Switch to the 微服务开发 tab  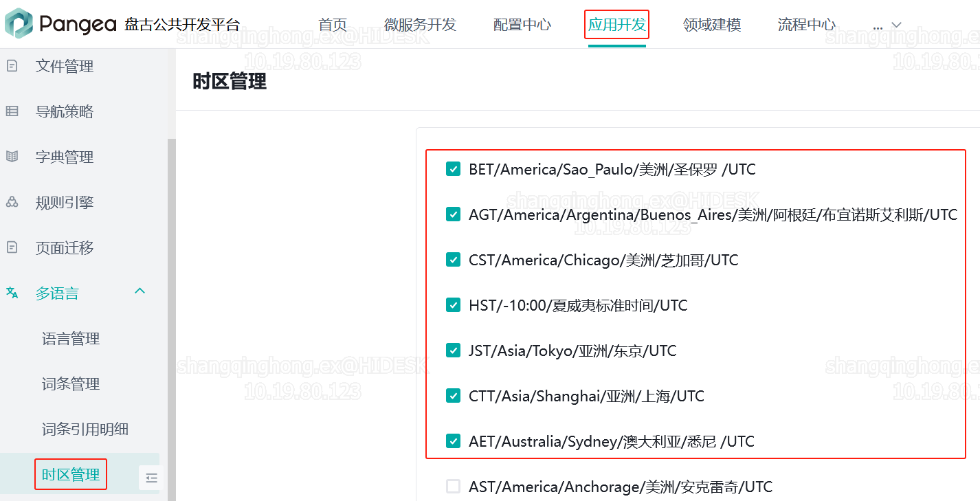420,25
